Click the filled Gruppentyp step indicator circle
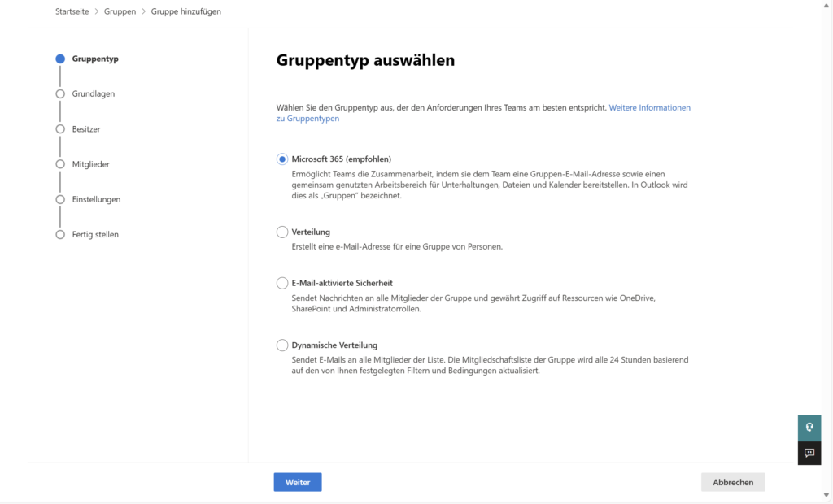 [59, 58]
